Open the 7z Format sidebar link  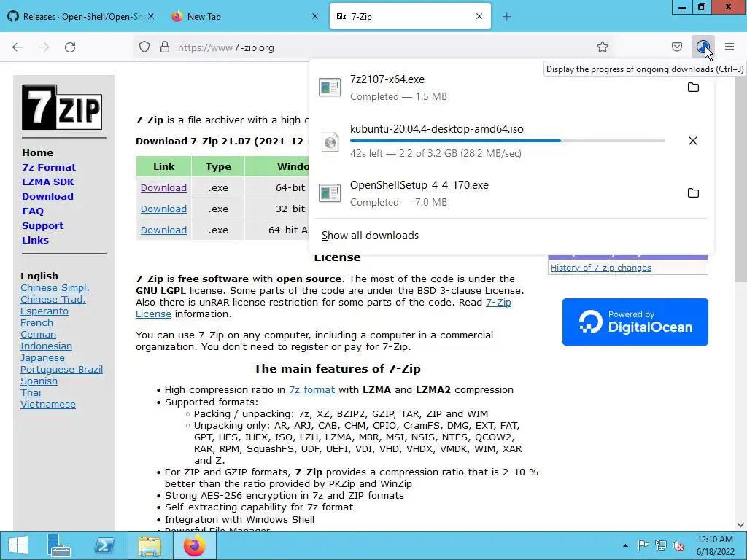[49, 167]
